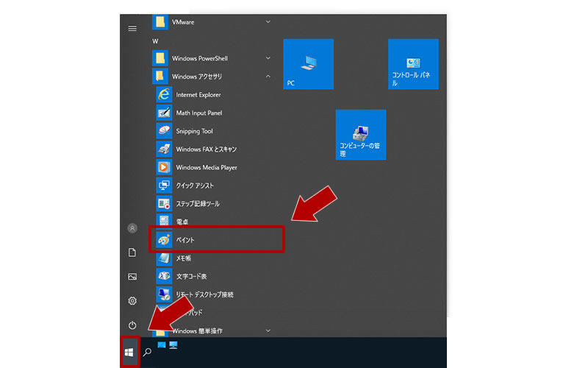
Task: Click the VMware folder name
Action: point(183,22)
